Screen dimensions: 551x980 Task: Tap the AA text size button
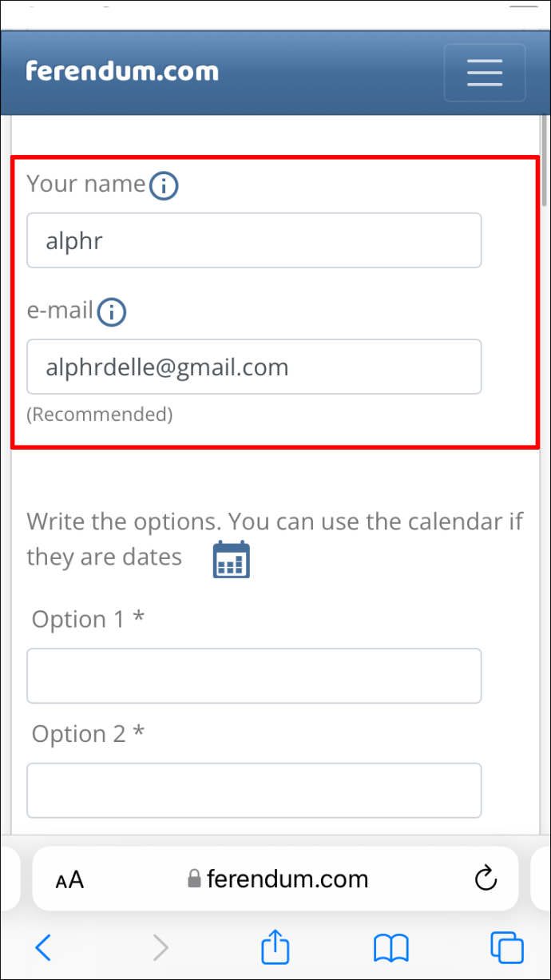coord(69,880)
